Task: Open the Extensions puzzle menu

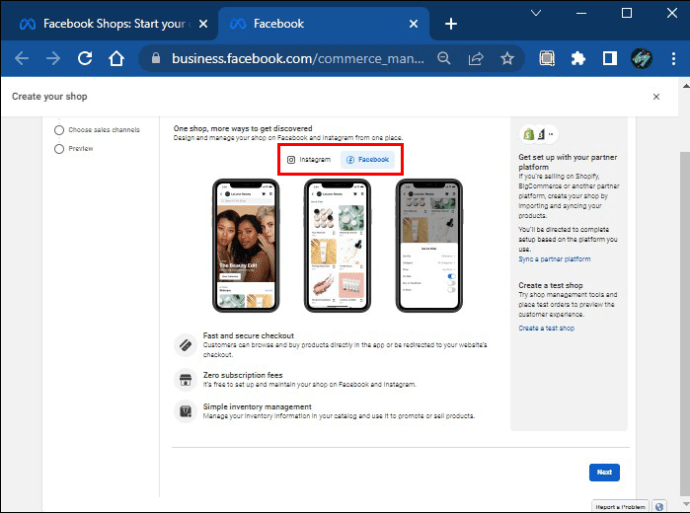Action: tap(578, 58)
